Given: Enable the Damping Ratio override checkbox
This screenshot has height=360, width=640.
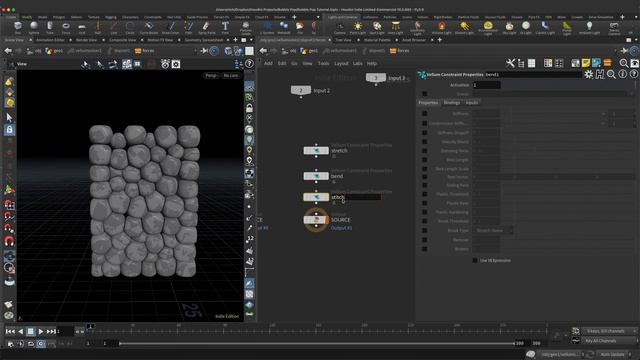Looking at the screenshot, I should tap(424, 151).
